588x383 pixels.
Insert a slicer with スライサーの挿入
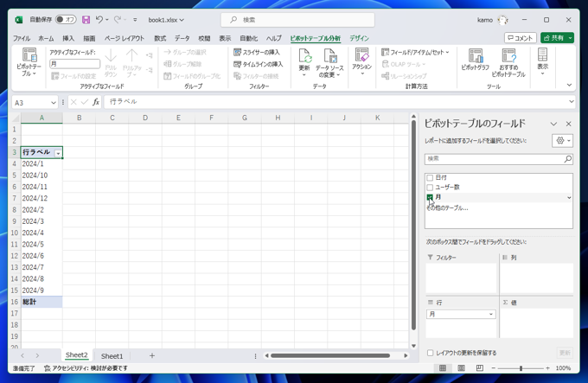257,52
